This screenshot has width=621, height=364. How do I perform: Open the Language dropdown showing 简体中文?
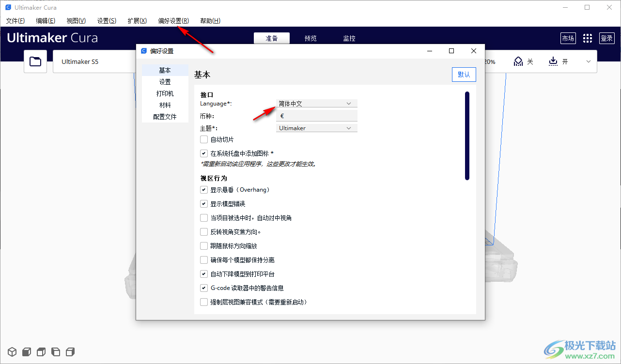pyautogui.click(x=317, y=104)
